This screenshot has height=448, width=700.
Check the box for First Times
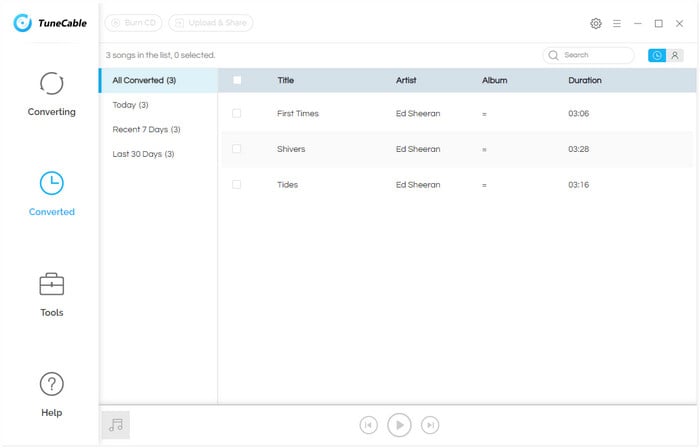(x=237, y=113)
